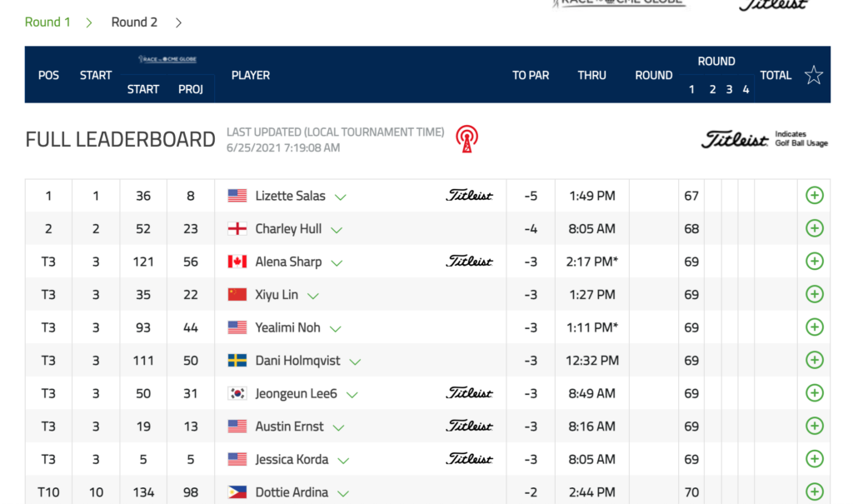Expand Jessica Korda details chevron
Viewport: 853px width, 504px height.
click(343, 461)
